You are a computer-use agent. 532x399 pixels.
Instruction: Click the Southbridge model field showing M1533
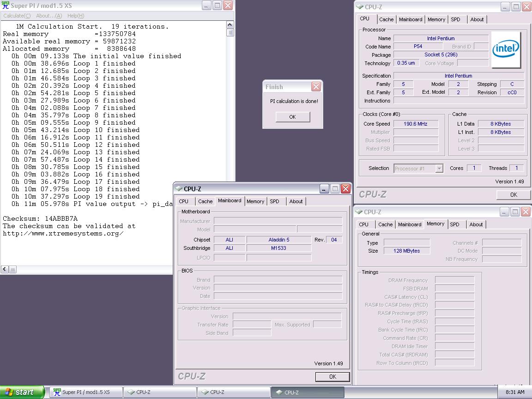[279, 248]
